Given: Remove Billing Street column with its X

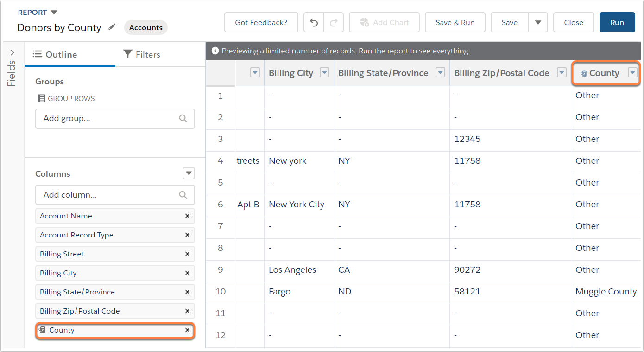Looking at the screenshot, I should (x=187, y=254).
